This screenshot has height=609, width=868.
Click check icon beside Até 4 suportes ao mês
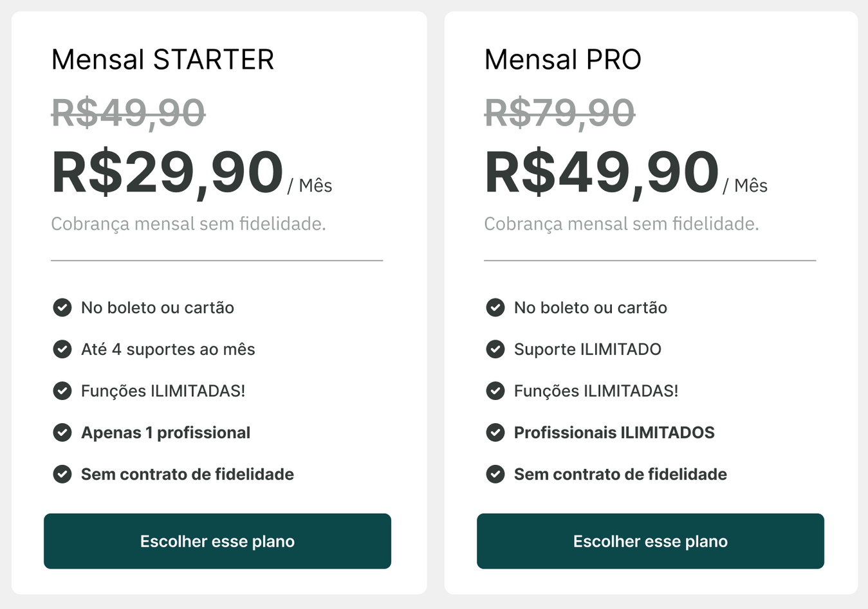(x=62, y=349)
